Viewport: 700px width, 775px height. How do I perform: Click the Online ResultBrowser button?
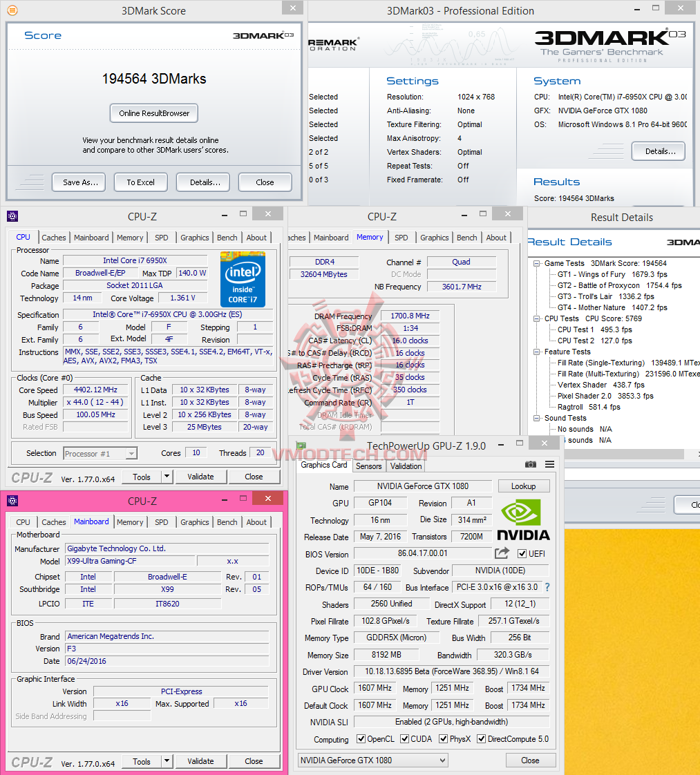(x=153, y=113)
